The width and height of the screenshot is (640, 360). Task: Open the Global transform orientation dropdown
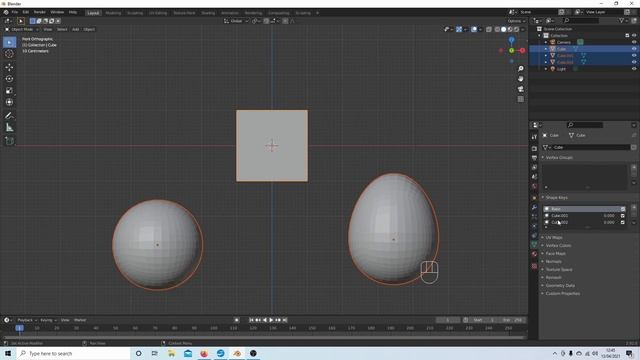236,21
